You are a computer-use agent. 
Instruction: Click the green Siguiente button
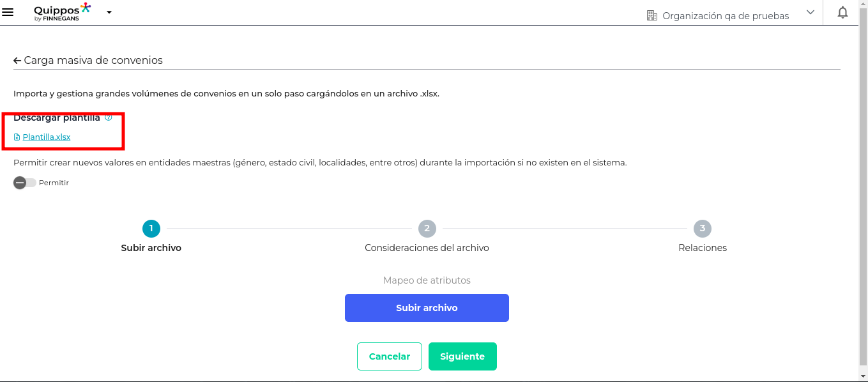coord(462,356)
